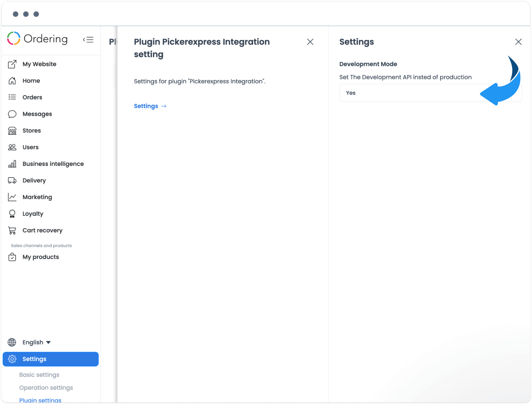Viewport: 532px width, 405px height.
Task: Click the My Website external link icon
Action: (x=12, y=64)
